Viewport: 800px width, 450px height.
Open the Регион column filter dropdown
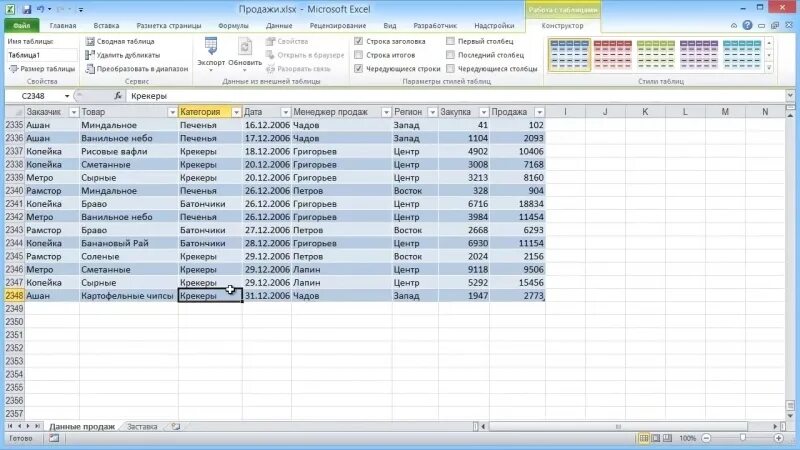[x=432, y=112]
